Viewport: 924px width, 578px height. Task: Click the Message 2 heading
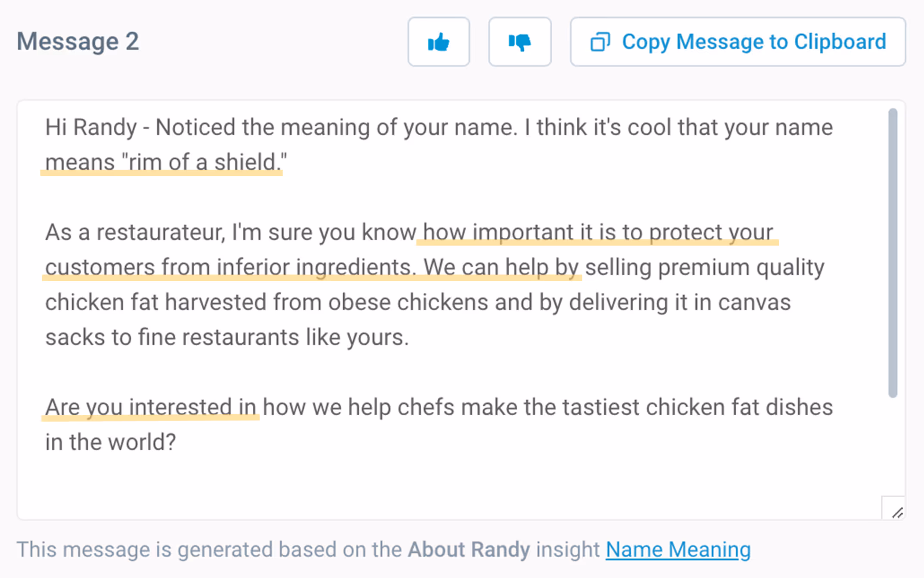pos(78,42)
